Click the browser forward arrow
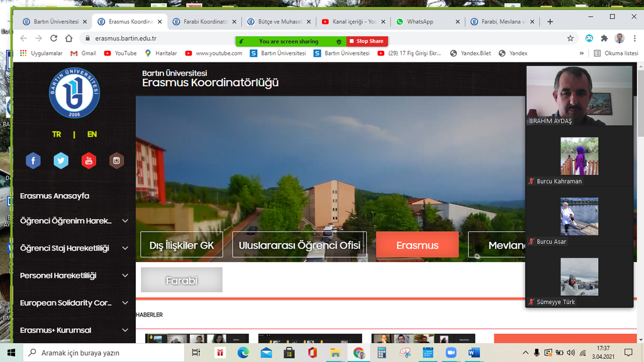The image size is (644, 362). (x=38, y=38)
